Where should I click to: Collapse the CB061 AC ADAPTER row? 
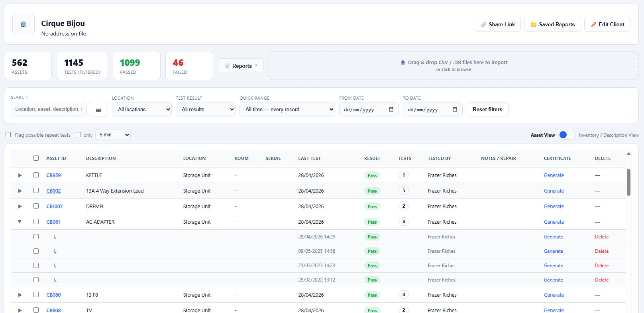click(x=20, y=222)
